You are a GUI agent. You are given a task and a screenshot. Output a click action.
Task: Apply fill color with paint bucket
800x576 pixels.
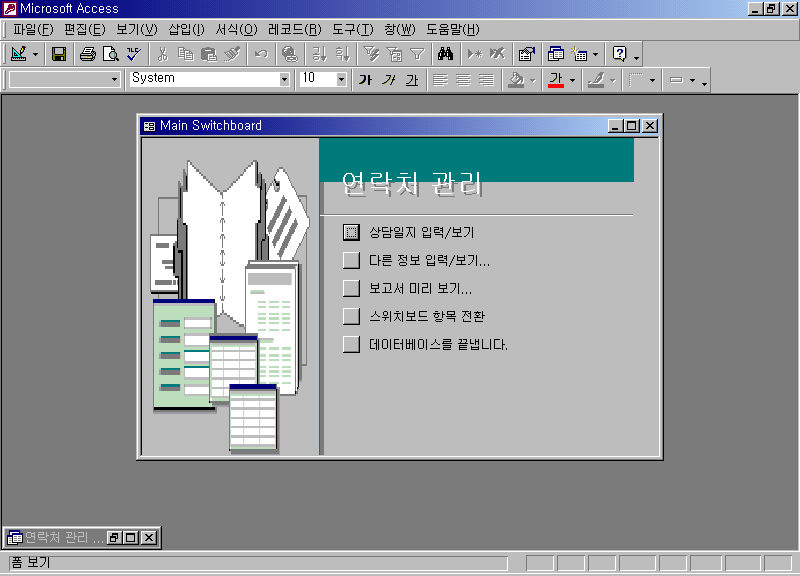516,80
